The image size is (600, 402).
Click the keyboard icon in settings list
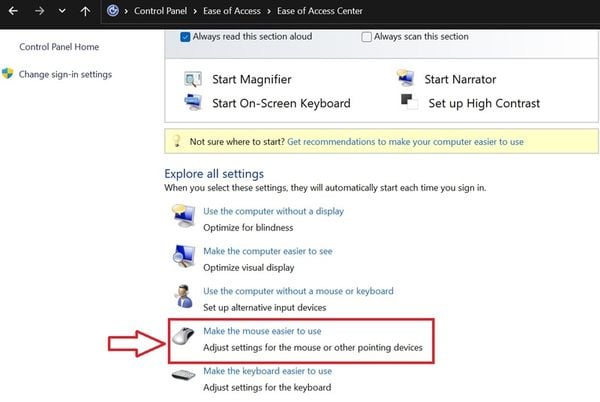(184, 377)
